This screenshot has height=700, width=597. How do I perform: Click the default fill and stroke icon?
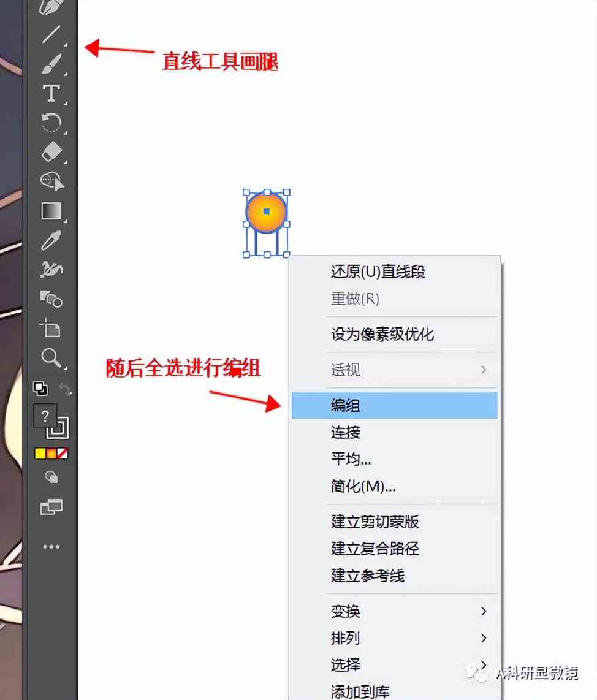[x=40, y=389]
